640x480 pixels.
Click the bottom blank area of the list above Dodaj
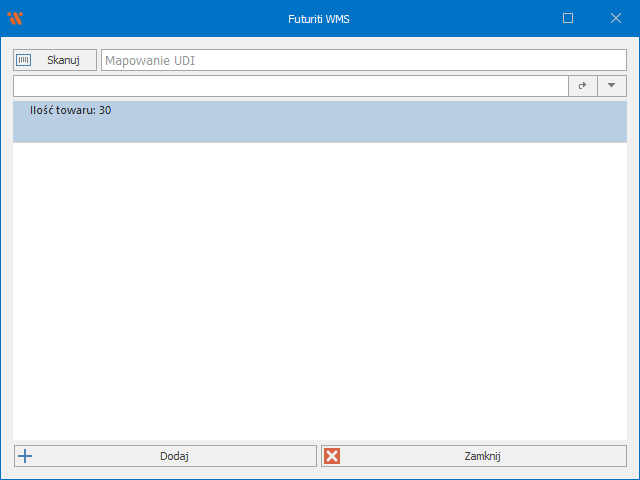(320, 425)
